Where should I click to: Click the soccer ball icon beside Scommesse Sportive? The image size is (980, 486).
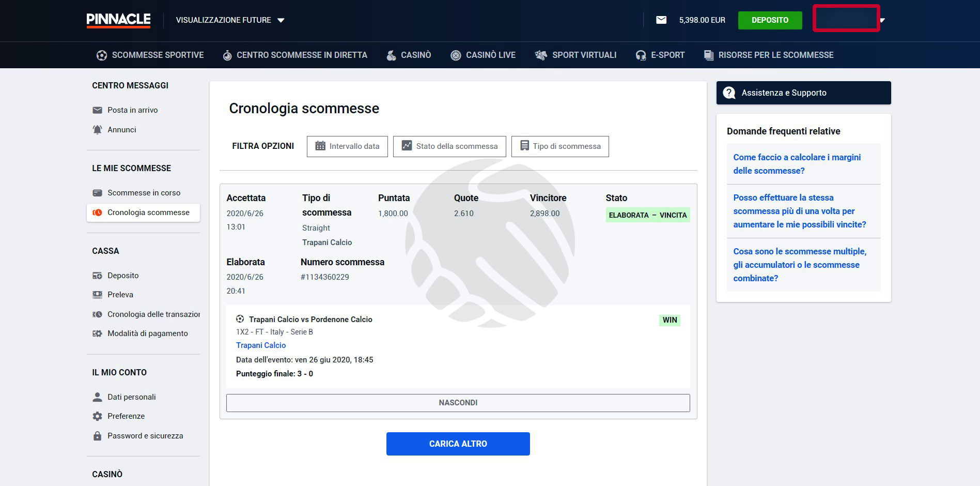click(x=102, y=55)
